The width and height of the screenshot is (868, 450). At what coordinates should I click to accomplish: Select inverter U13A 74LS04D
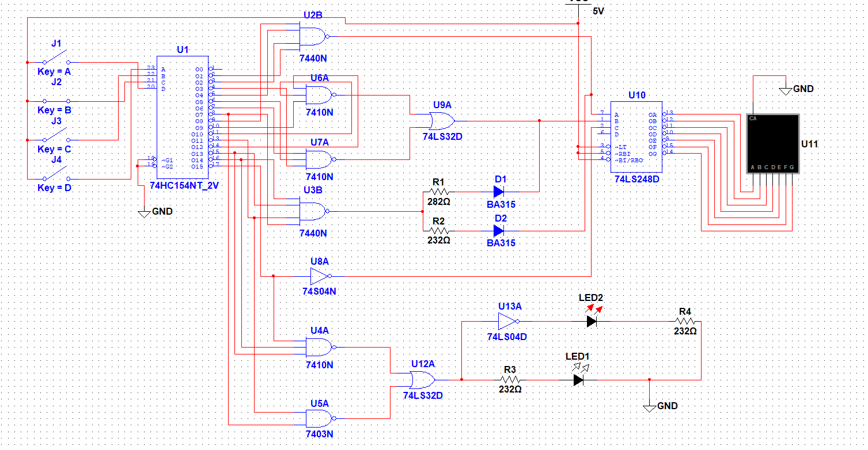[509, 322]
